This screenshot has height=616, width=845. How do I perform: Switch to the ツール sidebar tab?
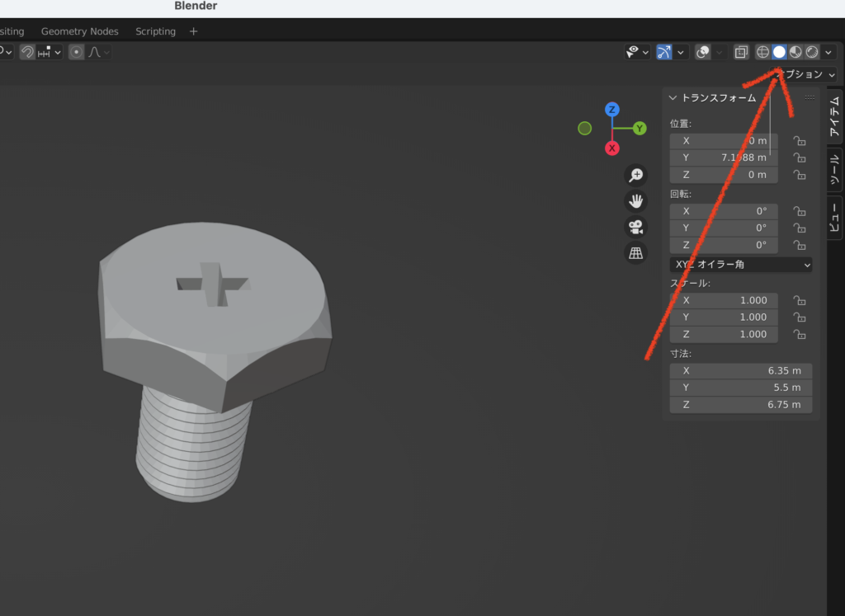(x=834, y=170)
